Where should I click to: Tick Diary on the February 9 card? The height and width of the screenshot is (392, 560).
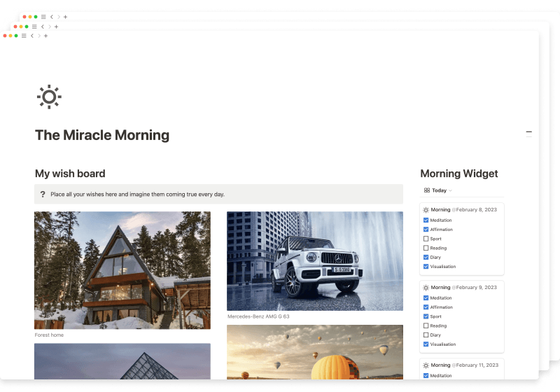[426, 335]
